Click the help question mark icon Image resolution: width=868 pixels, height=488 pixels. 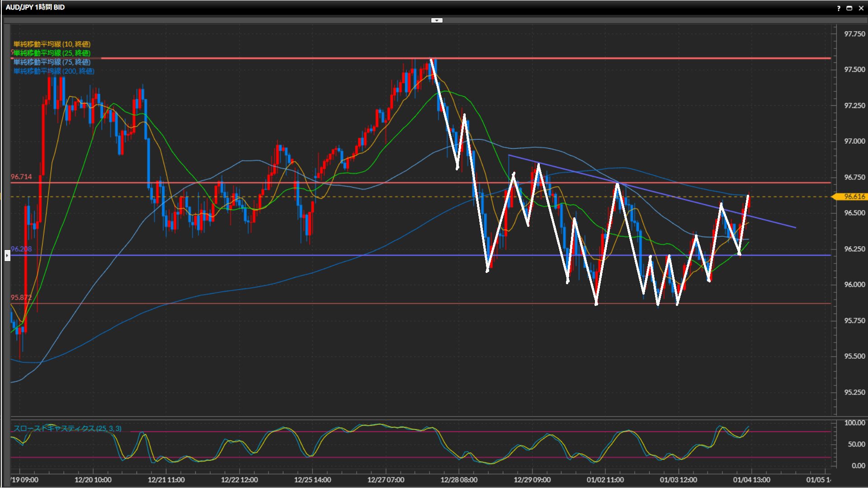point(839,8)
